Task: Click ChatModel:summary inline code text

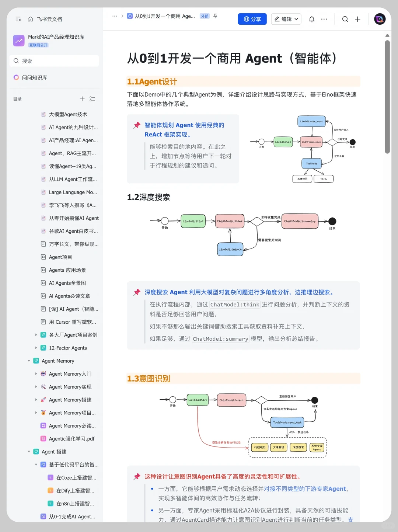Action: [220, 339]
